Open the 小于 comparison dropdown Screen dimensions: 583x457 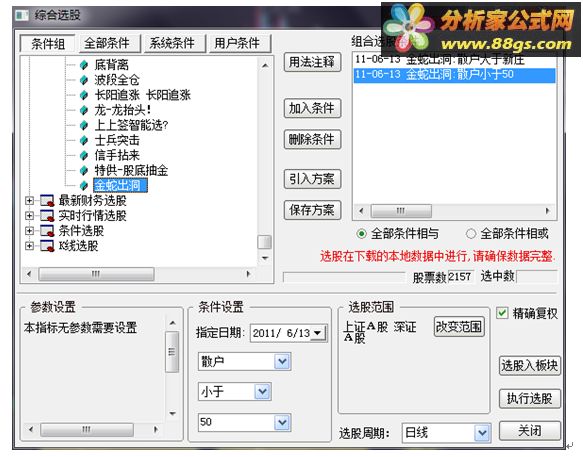pos(262,392)
